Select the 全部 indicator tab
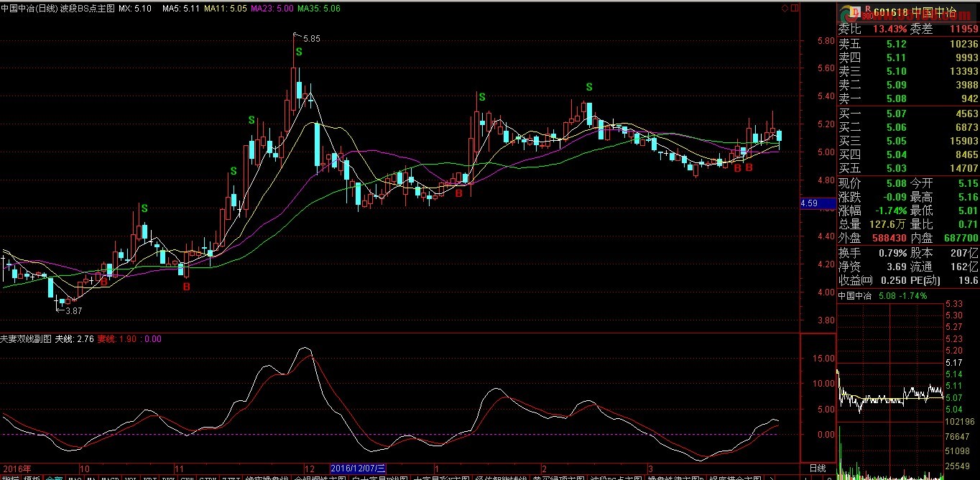This screenshot has width=980, height=480. pos(55,478)
